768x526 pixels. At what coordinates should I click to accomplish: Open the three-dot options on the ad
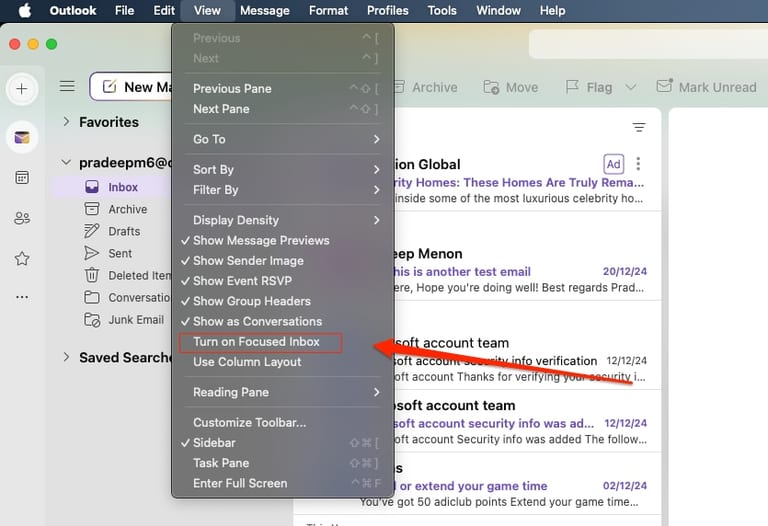click(x=638, y=164)
